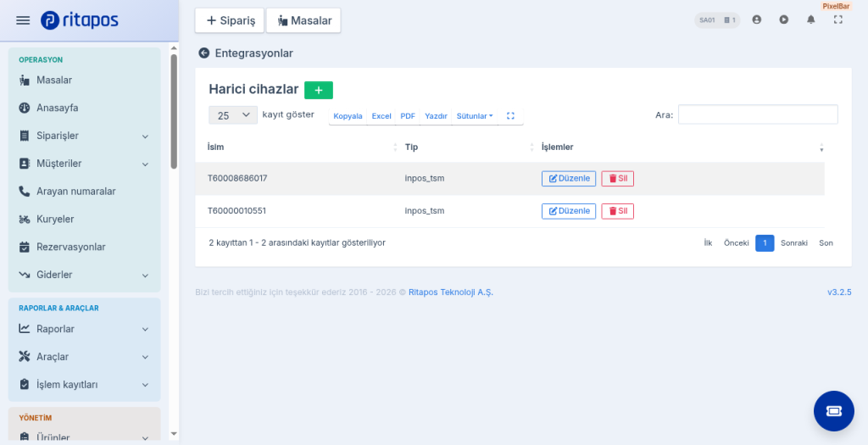The image size is (868, 445).
Task: Click the back arrow next to Entegrasyonlar
Action: point(203,53)
